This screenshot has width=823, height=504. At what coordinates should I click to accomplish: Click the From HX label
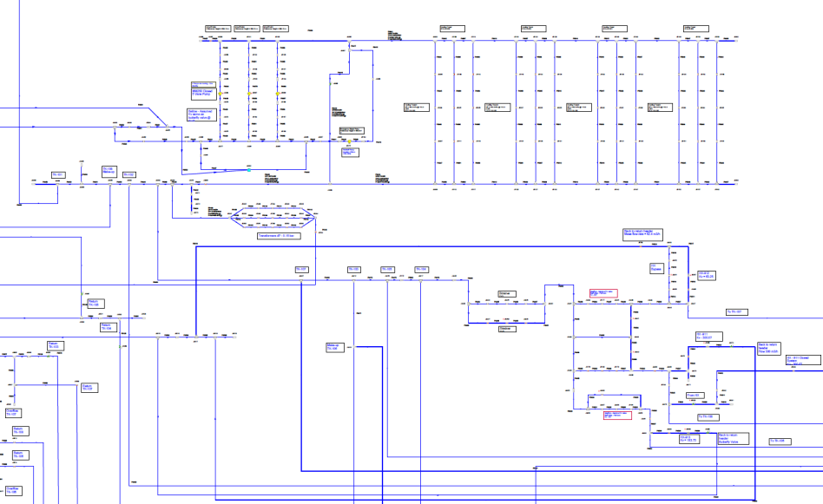[694, 395]
